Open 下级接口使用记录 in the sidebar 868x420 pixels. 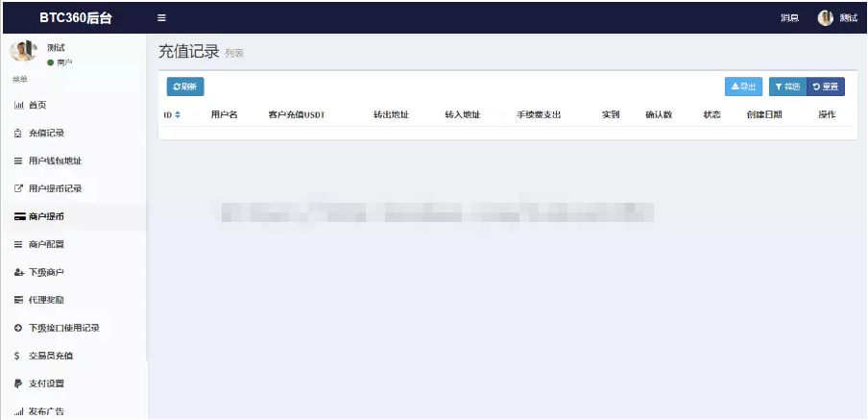(x=74, y=328)
